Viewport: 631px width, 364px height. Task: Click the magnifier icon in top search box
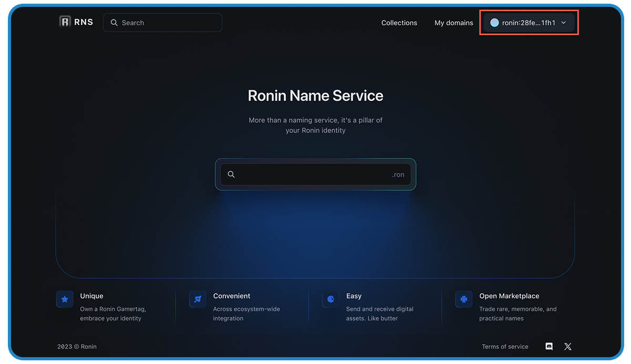[114, 23]
